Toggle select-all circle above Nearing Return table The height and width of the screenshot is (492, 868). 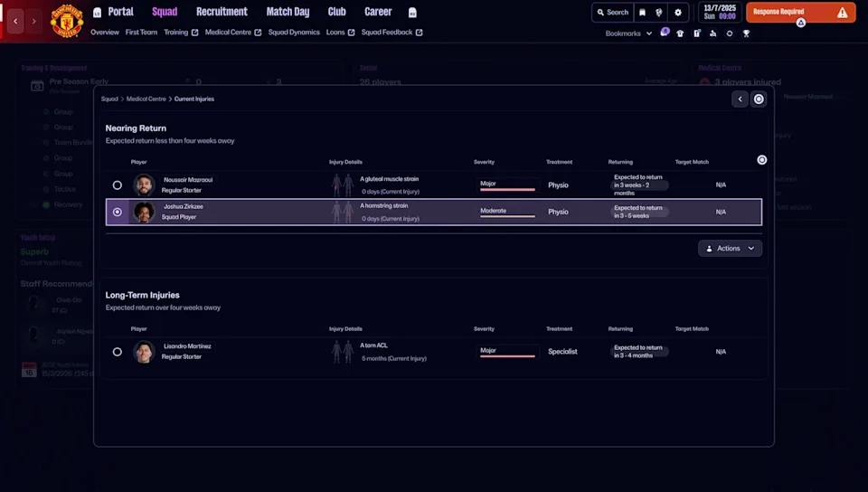(x=761, y=160)
